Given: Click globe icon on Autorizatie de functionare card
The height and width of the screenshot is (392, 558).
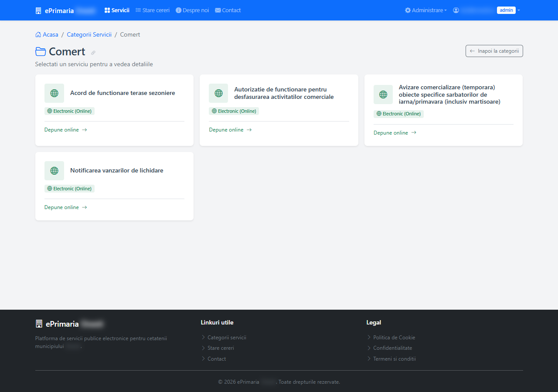Looking at the screenshot, I should pos(218,93).
